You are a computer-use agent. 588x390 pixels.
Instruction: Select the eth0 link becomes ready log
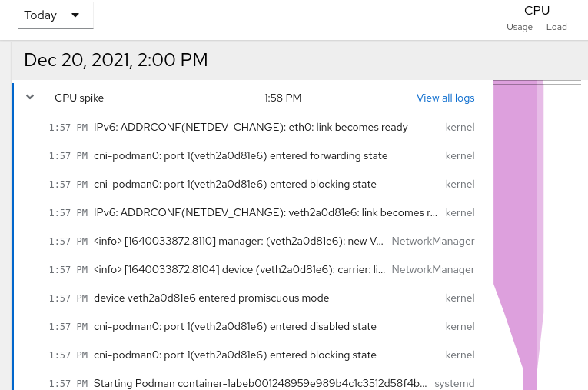[x=251, y=127]
